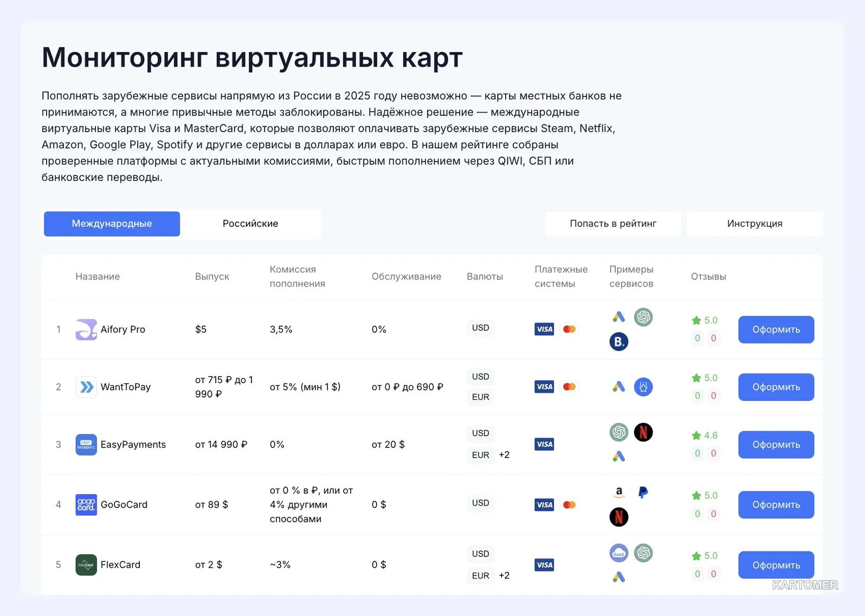Open the Попасть в рейтинг button
This screenshot has height=616, width=865.
click(x=613, y=224)
